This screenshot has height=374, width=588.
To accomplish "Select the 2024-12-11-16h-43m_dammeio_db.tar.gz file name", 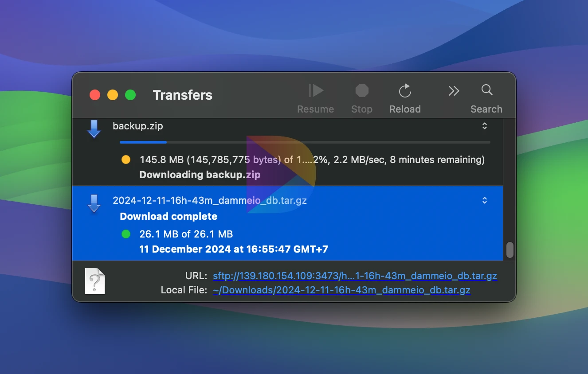I will (x=210, y=201).
